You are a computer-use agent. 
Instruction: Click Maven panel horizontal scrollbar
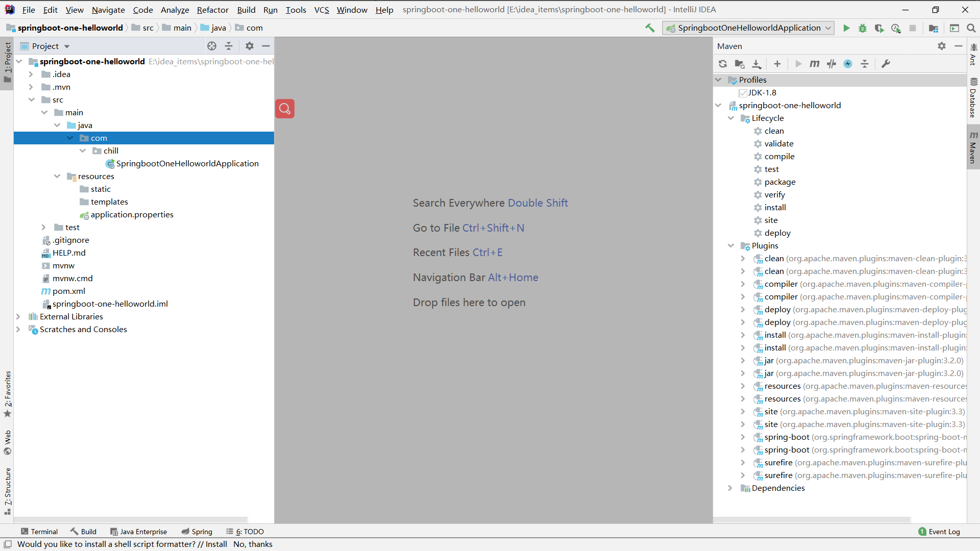pos(812,520)
